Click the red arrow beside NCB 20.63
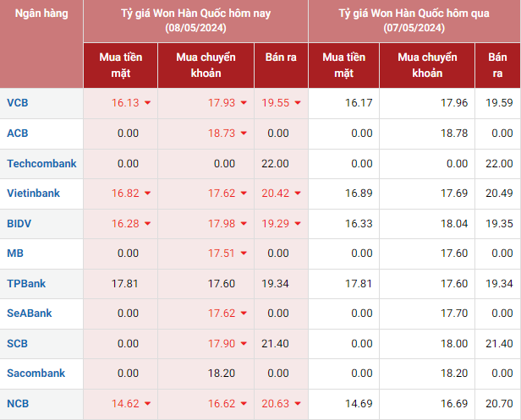Image resolution: width=521 pixels, height=420 pixels. coord(298,404)
